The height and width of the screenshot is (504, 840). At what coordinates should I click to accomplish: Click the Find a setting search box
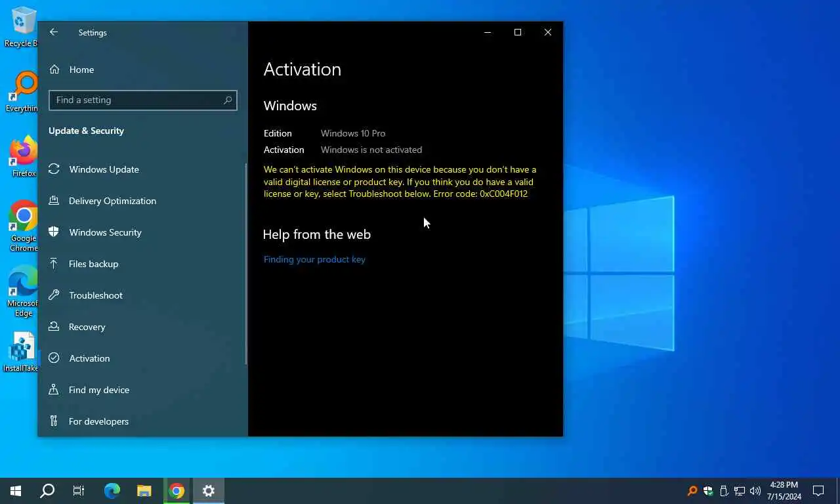[143, 100]
